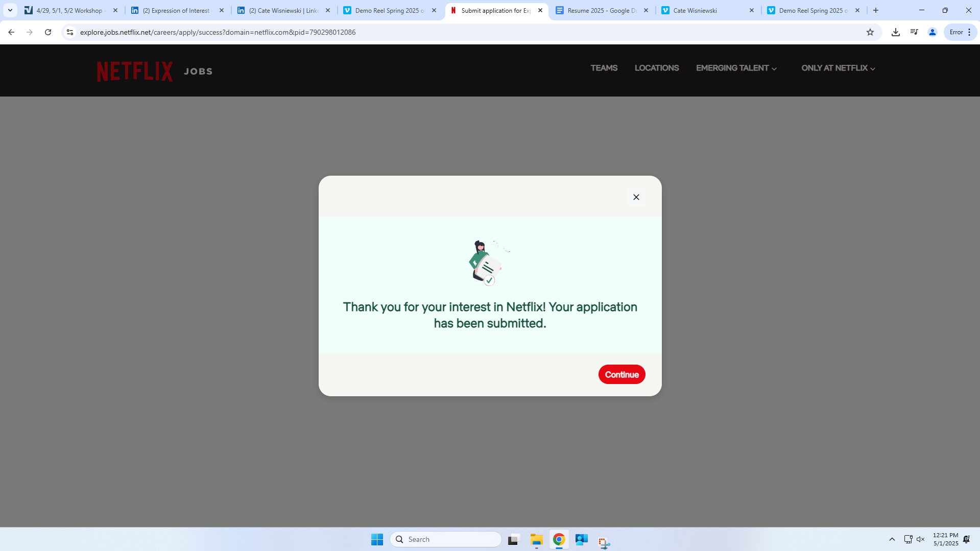This screenshot has width=980, height=551.
Task: Click the Error browser menu button
Action: pyautogui.click(x=960, y=32)
